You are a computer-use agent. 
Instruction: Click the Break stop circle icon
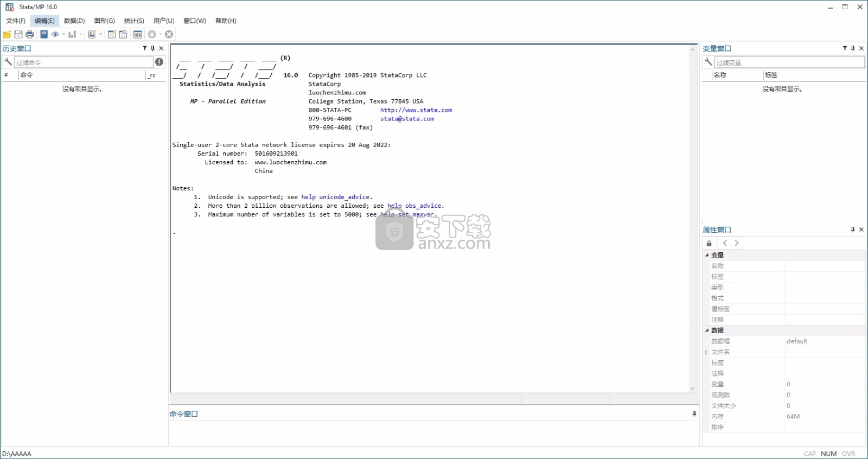click(169, 34)
